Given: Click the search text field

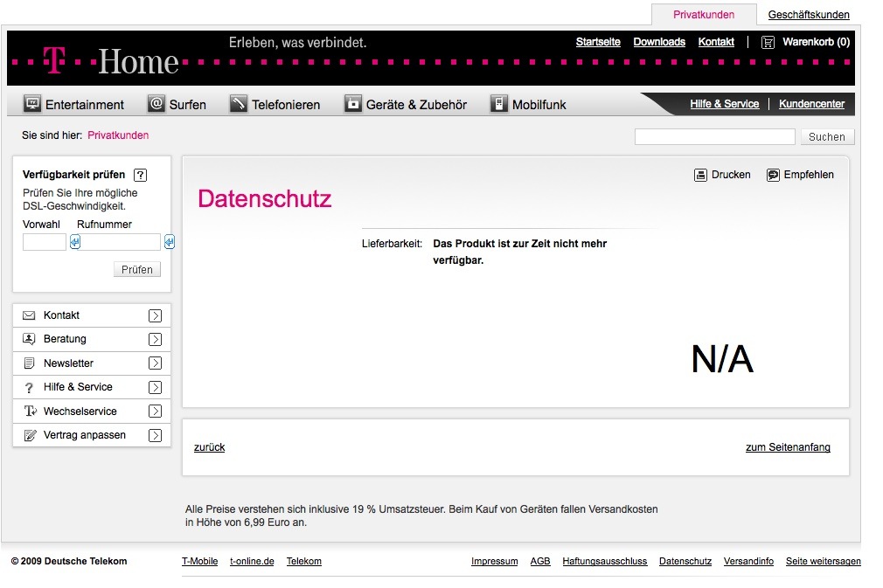Looking at the screenshot, I should tap(714, 137).
